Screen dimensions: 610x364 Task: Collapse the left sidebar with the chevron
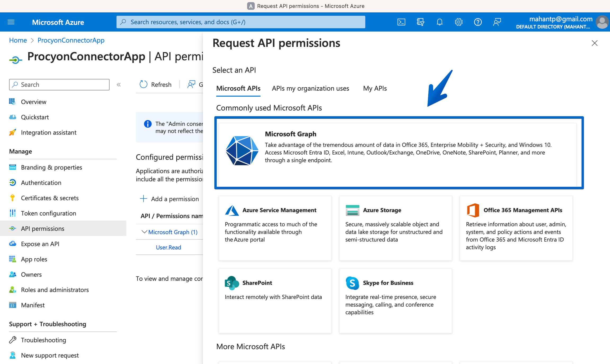(119, 84)
